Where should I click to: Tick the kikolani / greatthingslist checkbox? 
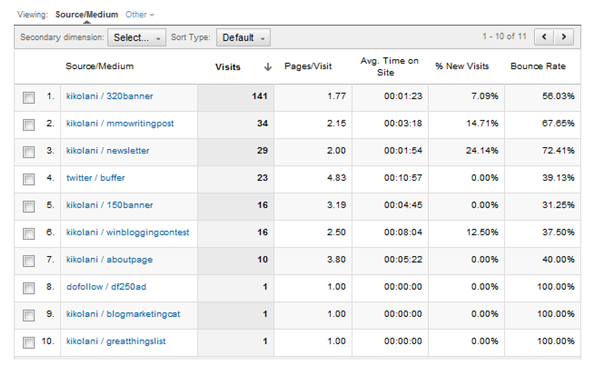pos(29,342)
